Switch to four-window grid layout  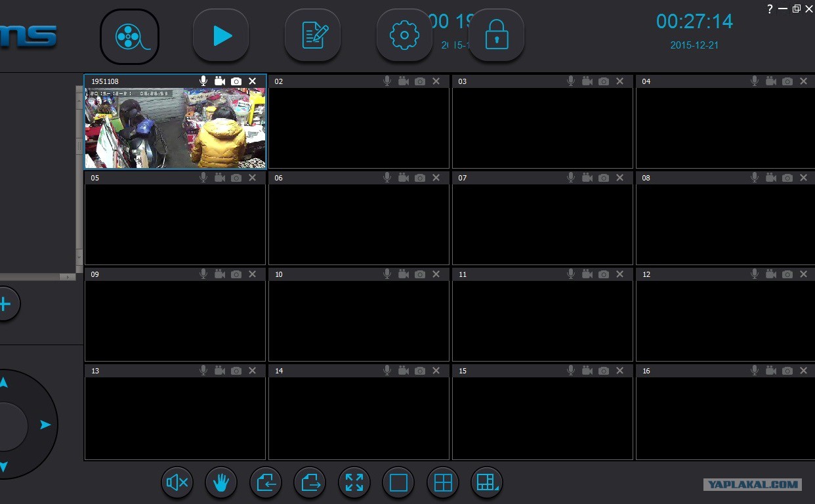pos(443,483)
